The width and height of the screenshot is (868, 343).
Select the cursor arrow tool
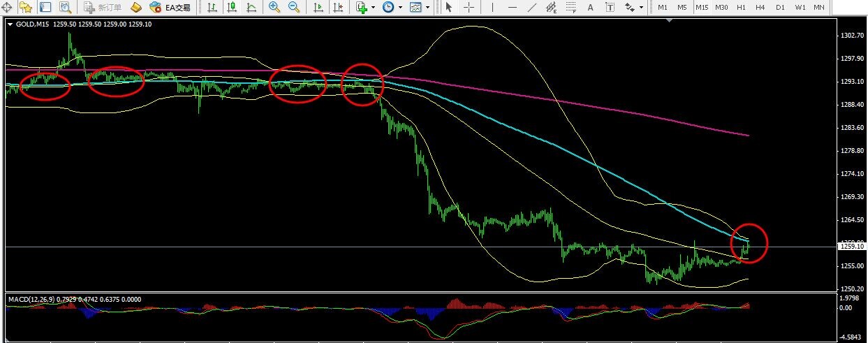tap(449, 8)
